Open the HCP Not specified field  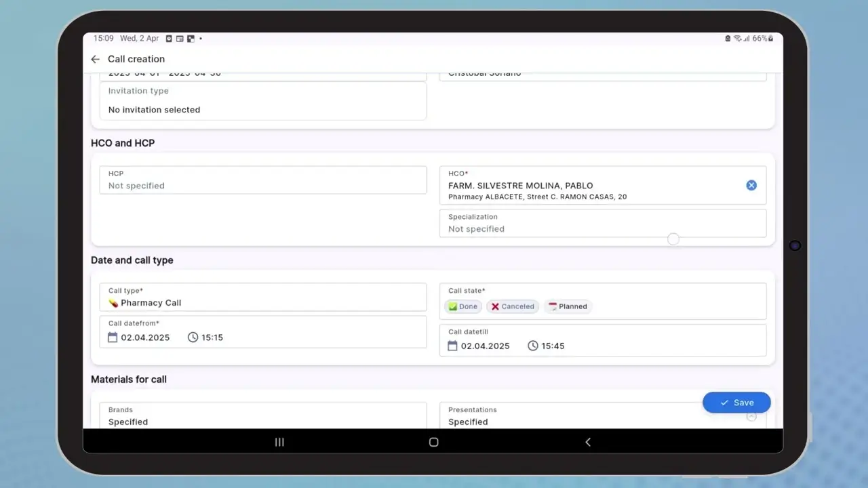pos(263,180)
